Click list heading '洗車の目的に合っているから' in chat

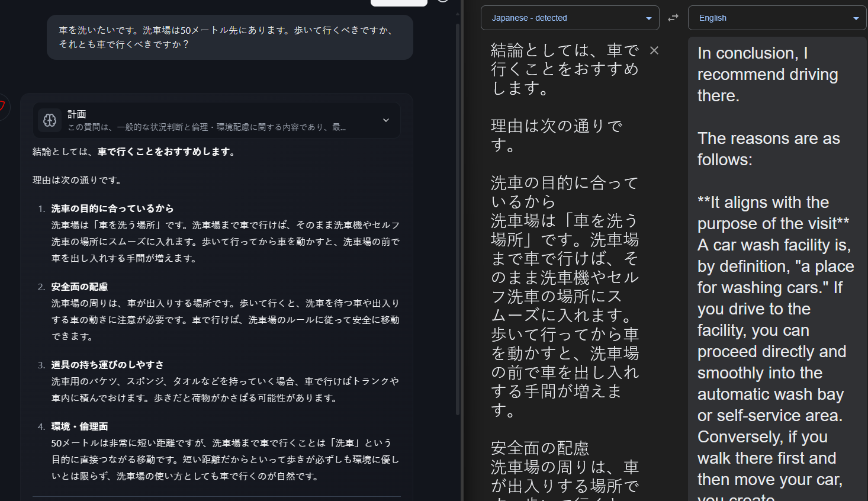click(112, 209)
